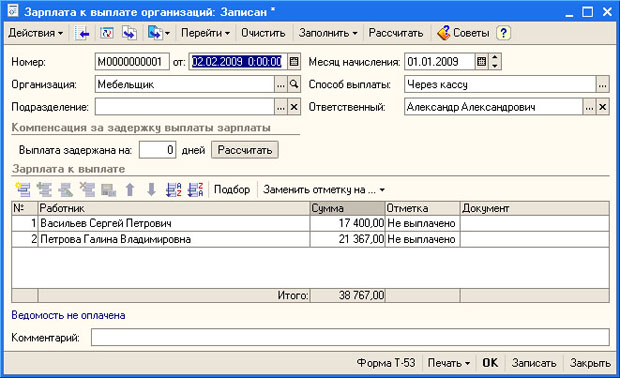Add a new row in the table

point(23,189)
